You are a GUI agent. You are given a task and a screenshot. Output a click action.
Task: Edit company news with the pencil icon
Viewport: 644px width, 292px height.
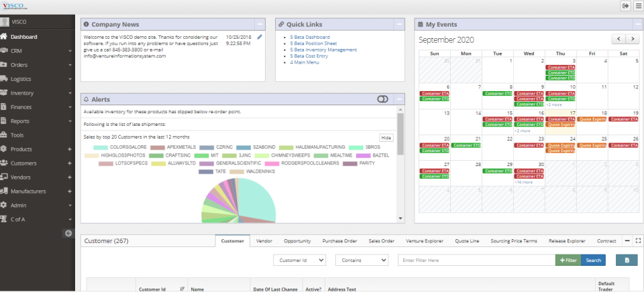(x=260, y=37)
